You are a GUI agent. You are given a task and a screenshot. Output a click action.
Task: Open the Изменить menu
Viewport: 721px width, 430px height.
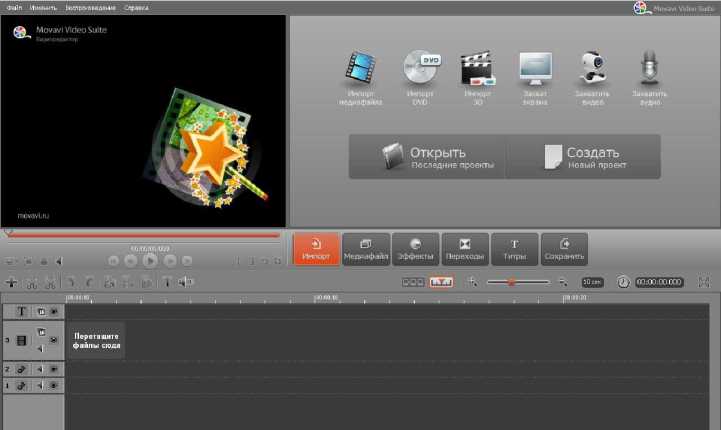[43, 7]
